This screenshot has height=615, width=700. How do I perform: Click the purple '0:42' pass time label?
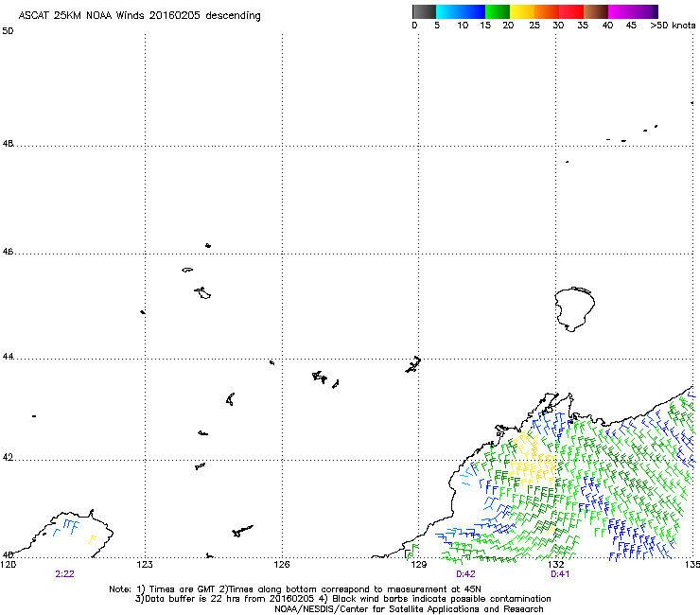pyautogui.click(x=465, y=574)
